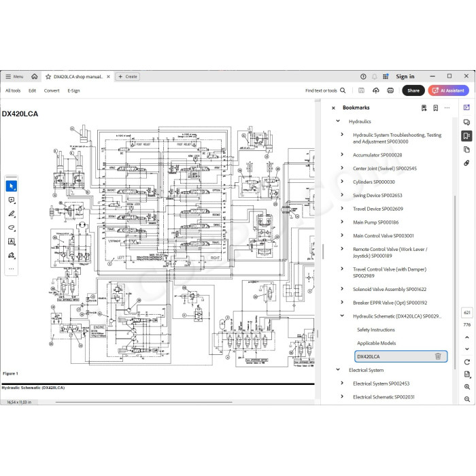Open Solenoid Valve Assembly SP001622 bookmark
This screenshot has width=476, height=476.
tap(390, 289)
